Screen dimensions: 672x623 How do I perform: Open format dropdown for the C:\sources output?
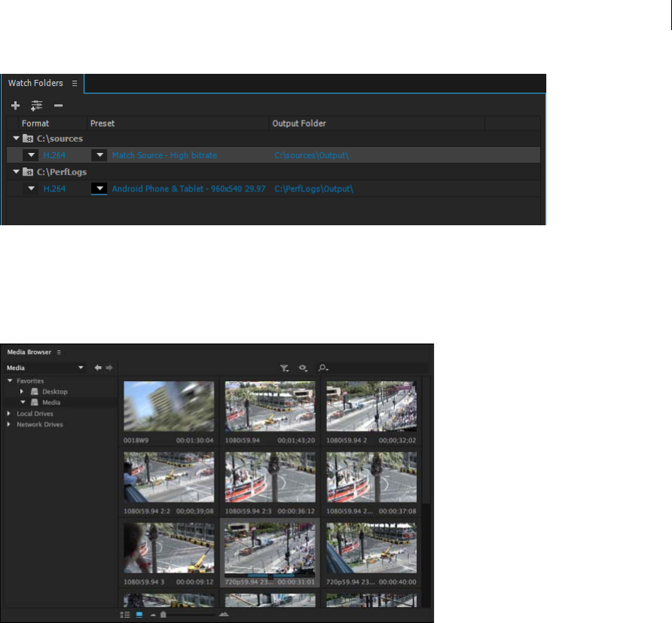pos(31,155)
